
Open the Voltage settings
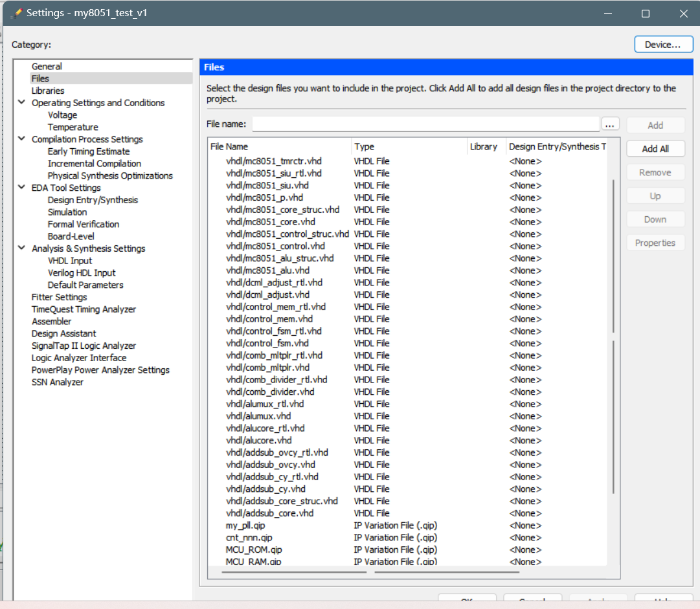pos(63,115)
